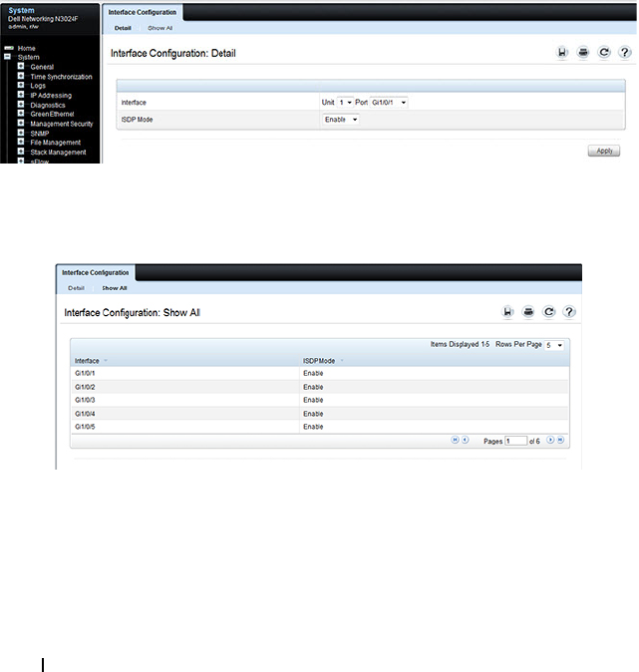Select Detail tab in top panel

(x=123, y=28)
